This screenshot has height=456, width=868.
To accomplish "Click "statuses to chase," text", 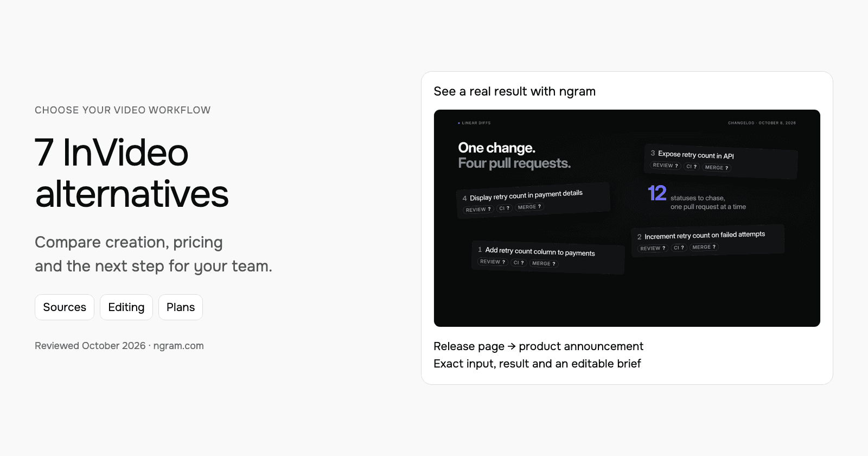I will click(x=698, y=198).
